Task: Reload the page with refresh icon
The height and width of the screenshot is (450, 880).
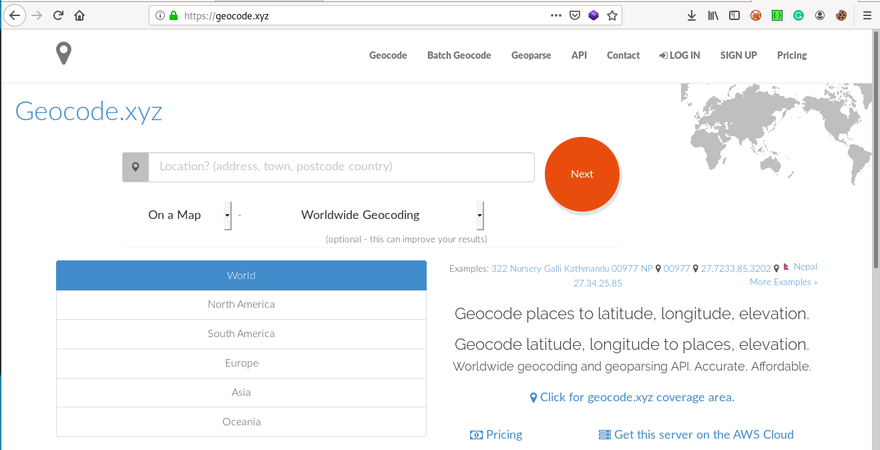Action: click(58, 16)
